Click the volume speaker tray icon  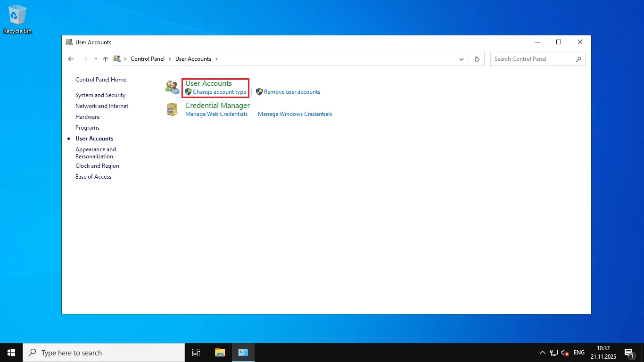point(565,353)
